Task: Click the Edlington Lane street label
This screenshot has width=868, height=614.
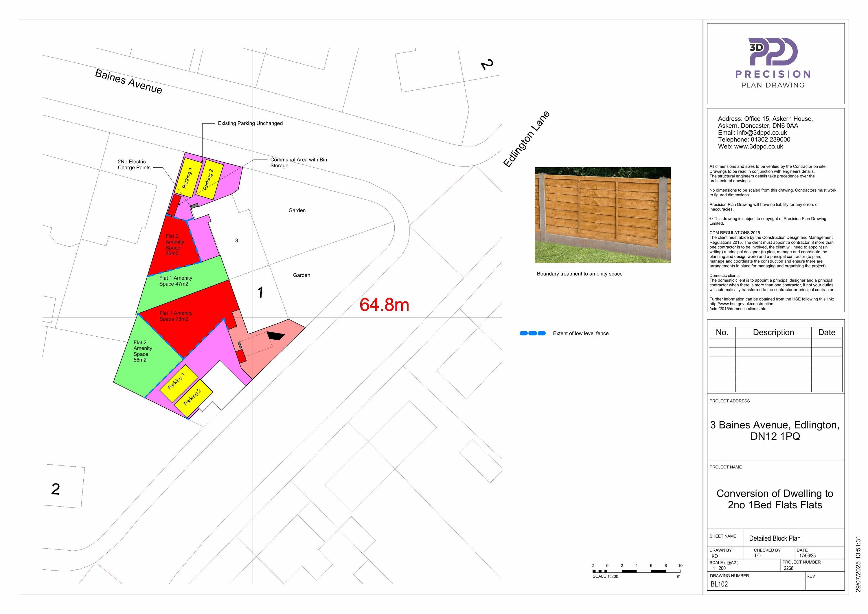Action: 526,139
